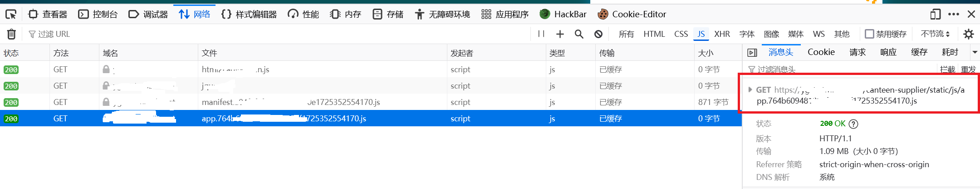Viewport: 980px width, 189px height.
Task: Filter requests by XHR type
Action: (x=722, y=34)
